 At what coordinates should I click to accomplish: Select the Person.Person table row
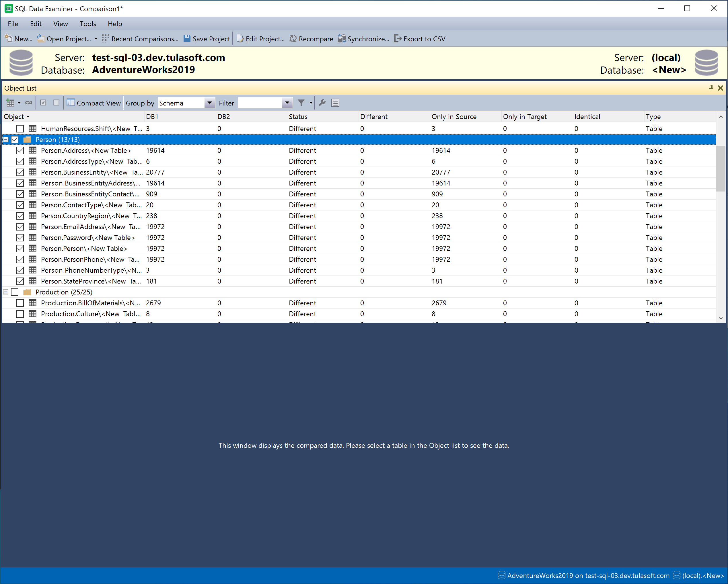click(x=359, y=249)
